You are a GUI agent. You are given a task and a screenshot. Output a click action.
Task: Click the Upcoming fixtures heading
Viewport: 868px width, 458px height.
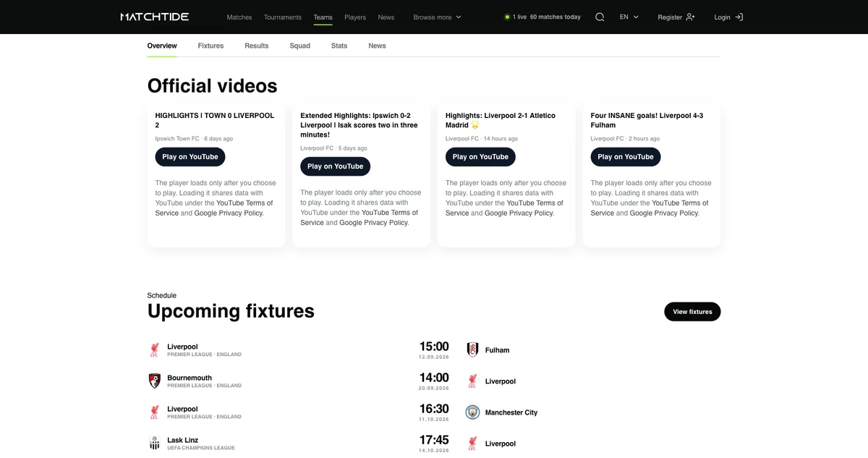point(231,311)
